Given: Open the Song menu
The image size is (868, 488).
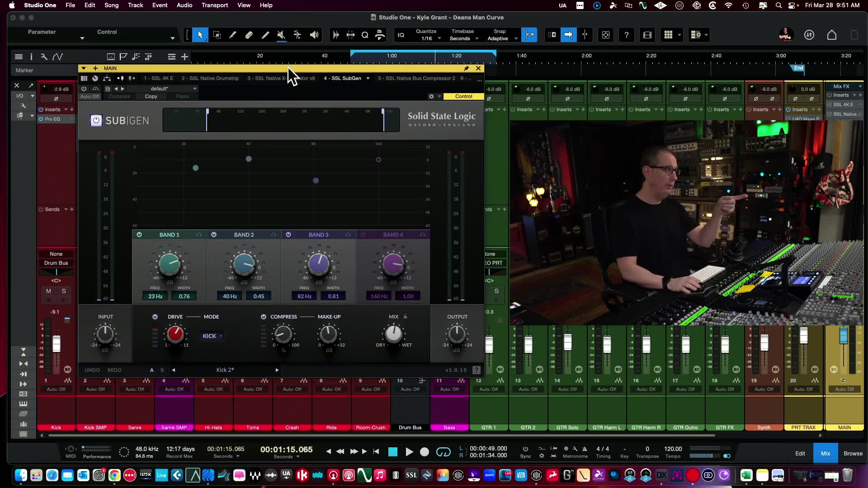Looking at the screenshot, I should [x=111, y=5].
